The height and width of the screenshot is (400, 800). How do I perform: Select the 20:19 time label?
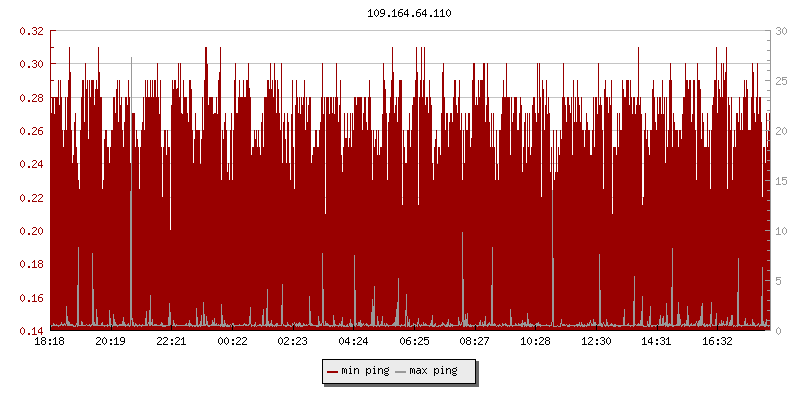[x=110, y=341]
